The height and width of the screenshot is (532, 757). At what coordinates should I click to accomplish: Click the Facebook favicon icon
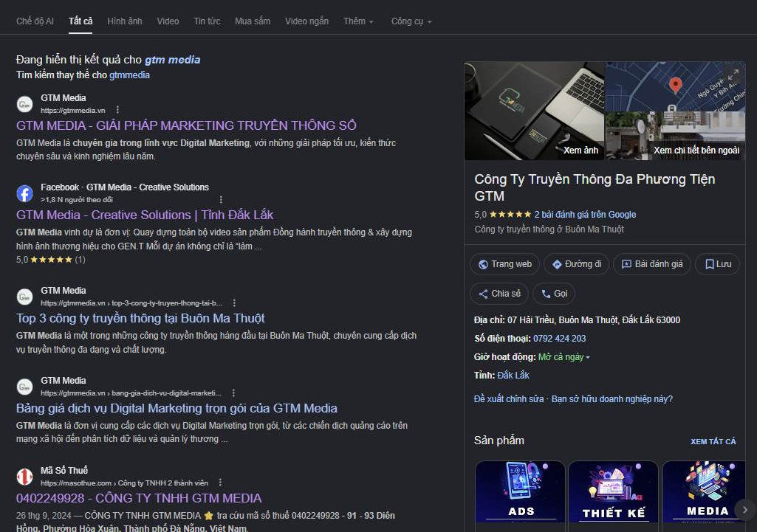(x=24, y=193)
